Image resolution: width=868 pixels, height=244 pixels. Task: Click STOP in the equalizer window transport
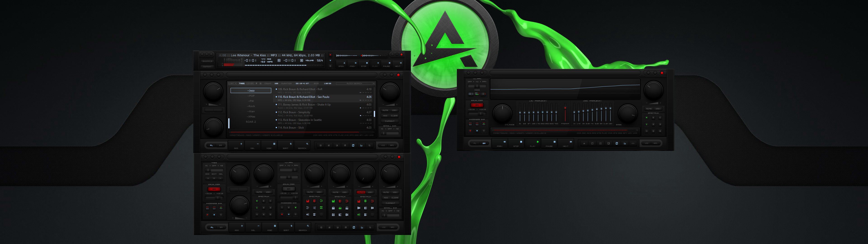[x=516, y=143]
